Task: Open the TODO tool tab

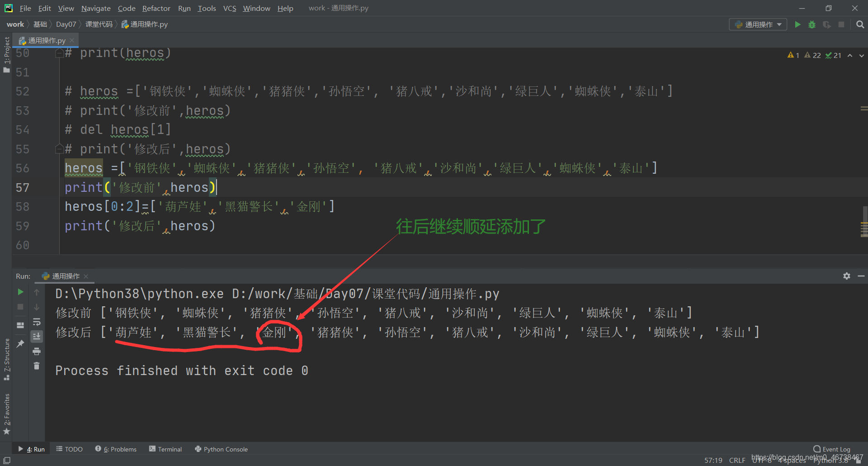Action: [70, 449]
